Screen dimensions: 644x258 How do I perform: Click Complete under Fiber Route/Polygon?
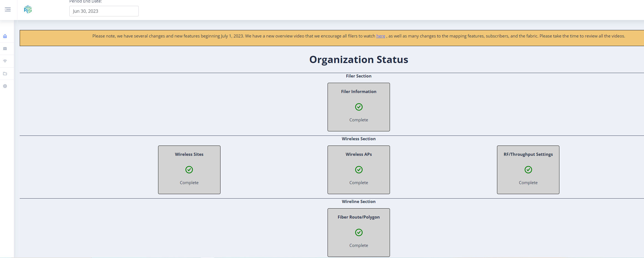(359, 246)
